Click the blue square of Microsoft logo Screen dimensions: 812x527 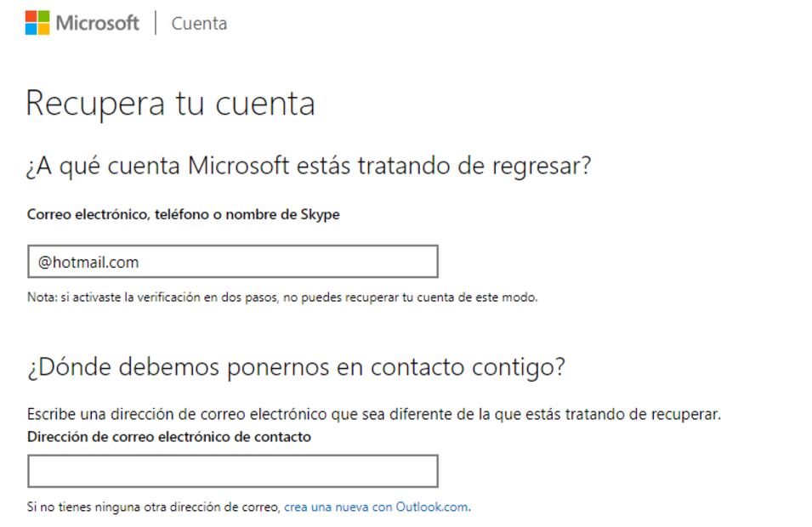[x=31, y=29]
